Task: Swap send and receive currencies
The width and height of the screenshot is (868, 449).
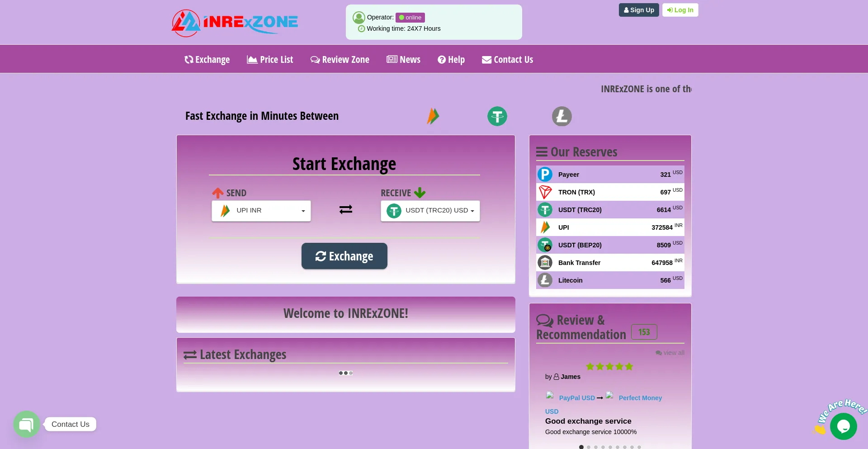Action: [x=346, y=209]
